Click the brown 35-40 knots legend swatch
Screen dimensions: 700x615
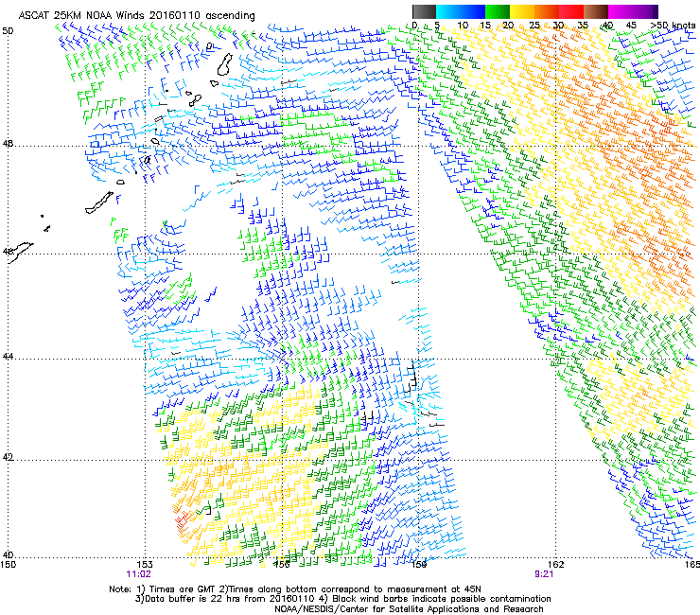point(596,11)
